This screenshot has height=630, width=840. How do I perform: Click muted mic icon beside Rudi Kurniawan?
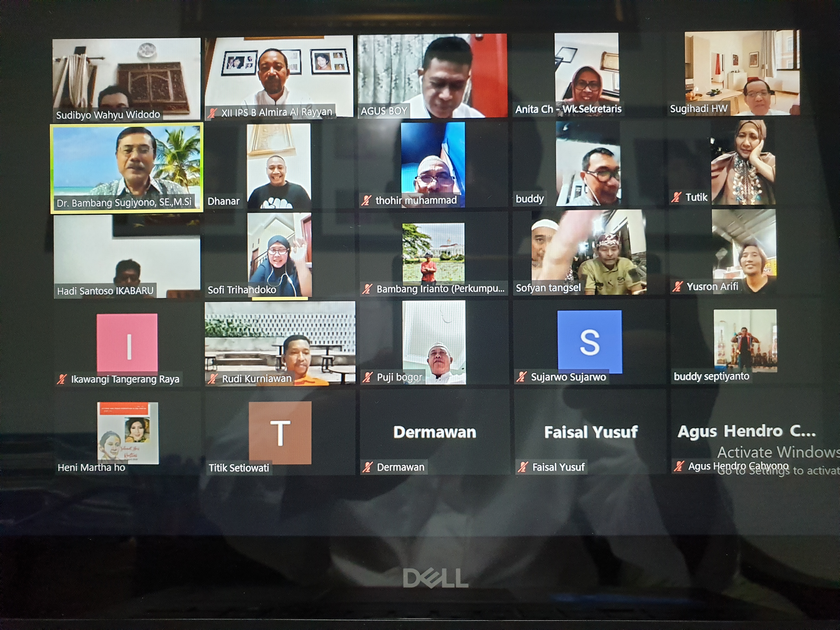[213, 379]
